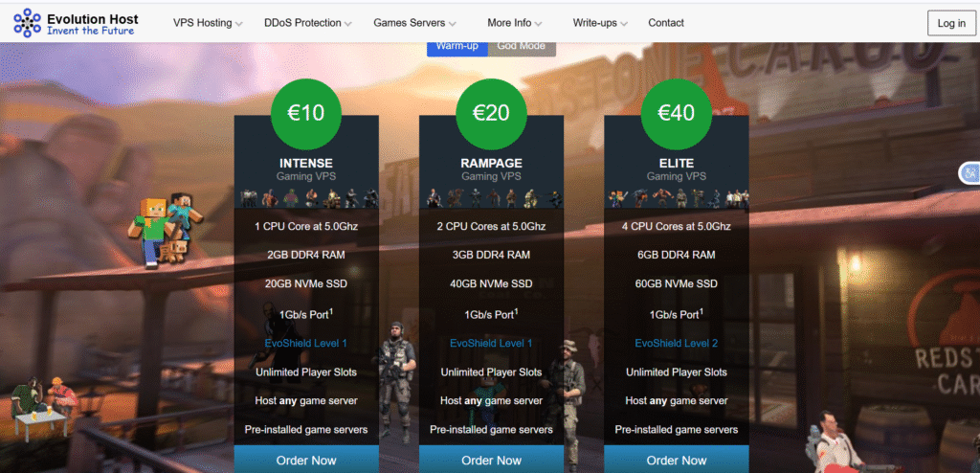Image resolution: width=980 pixels, height=473 pixels.
Task: Click the game characters strip under ELITE
Action: tap(677, 198)
